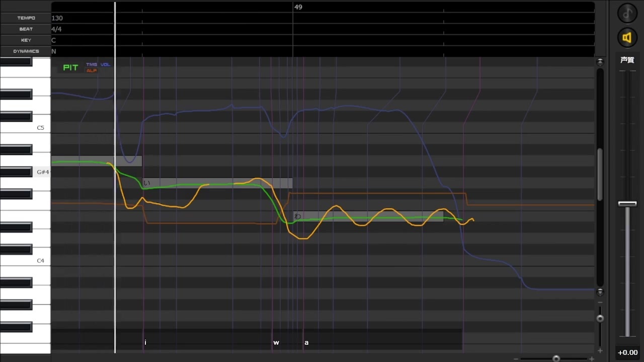Click the 声質 voice quality slider handle

(x=627, y=204)
